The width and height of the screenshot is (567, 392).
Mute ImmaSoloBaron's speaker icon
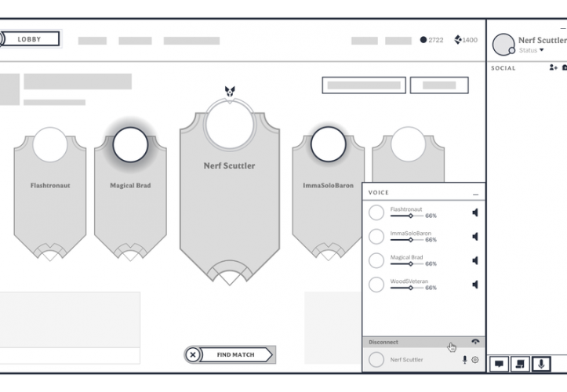(474, 237)
